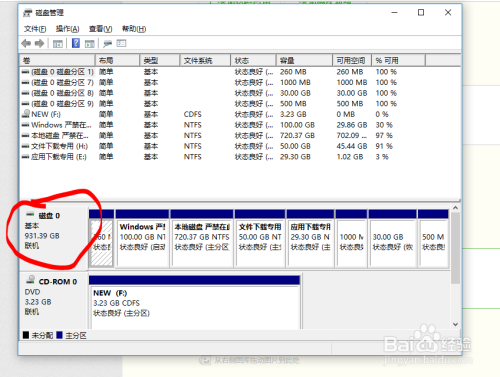
Task: Sort by the % 可用 column header
Action: [398, 60]
